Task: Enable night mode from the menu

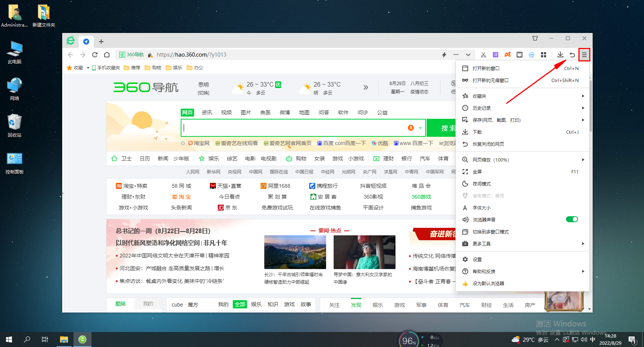Action: [x=523, y=184]
